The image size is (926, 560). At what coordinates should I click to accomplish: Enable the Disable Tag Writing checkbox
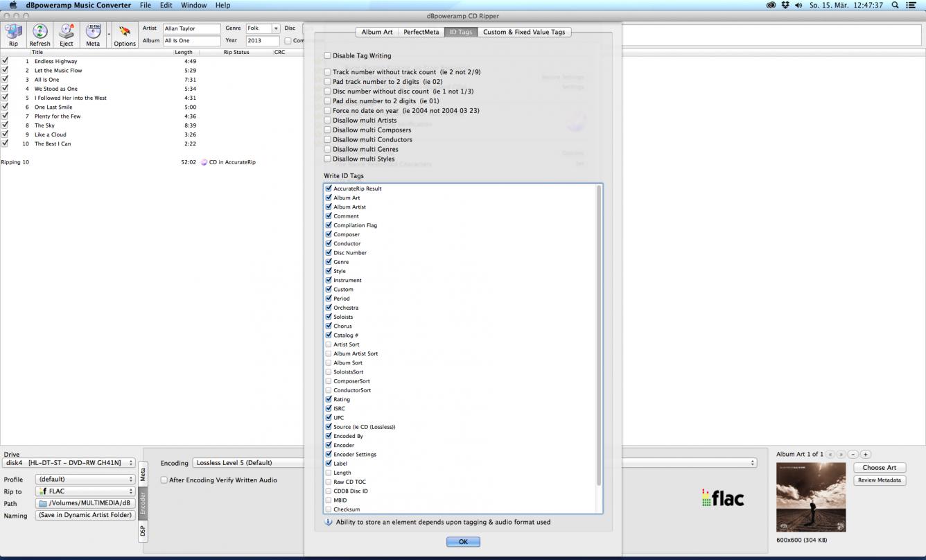[x=328, y=55]
